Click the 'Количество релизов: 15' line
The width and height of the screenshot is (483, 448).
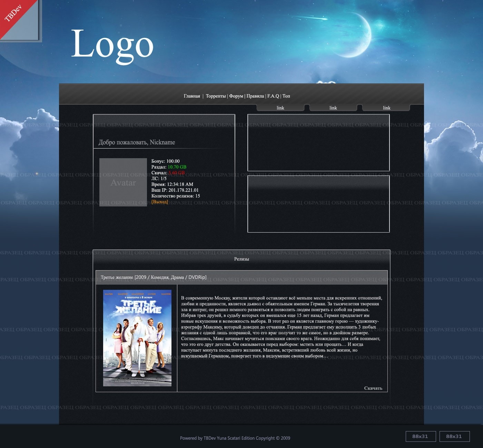(x=176, y=196)
